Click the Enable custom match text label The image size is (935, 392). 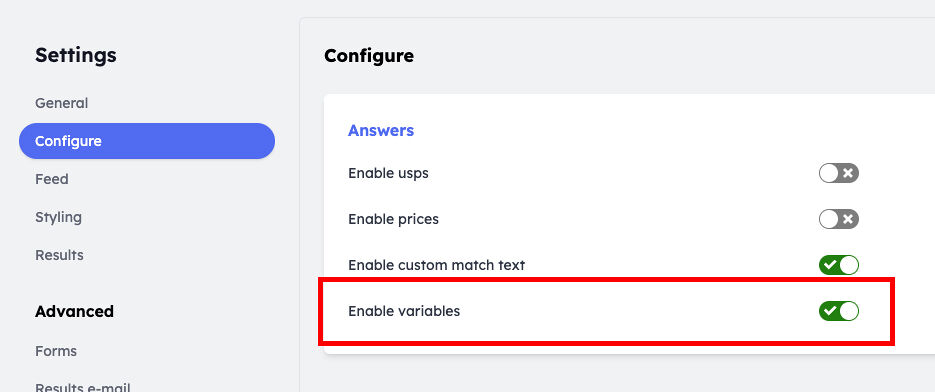tap(436, 265)
